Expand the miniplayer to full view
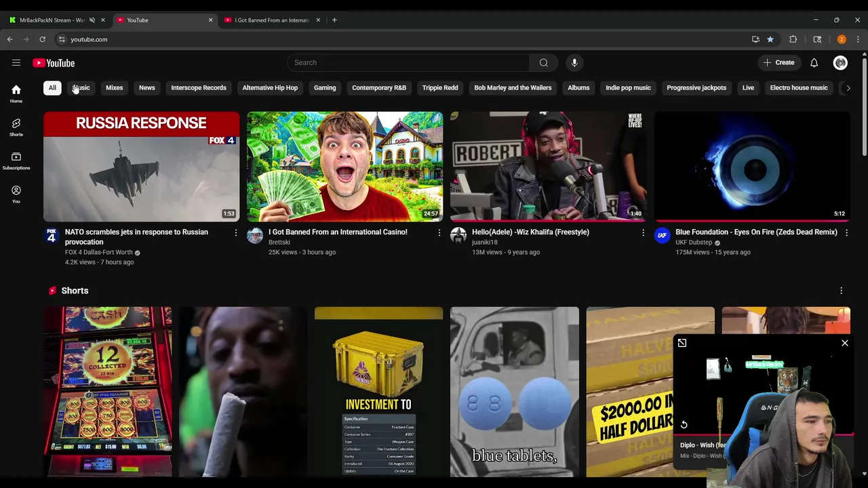 682,343
